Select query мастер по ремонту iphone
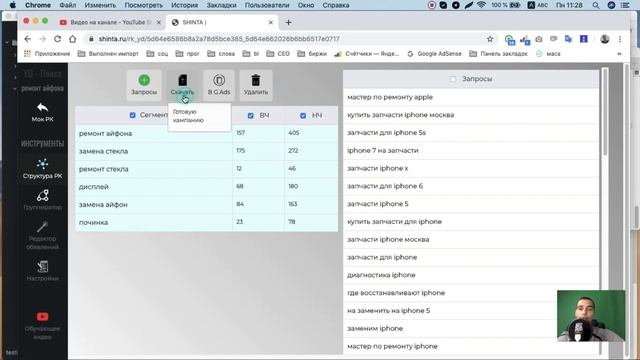640x360 pixels. (471, 346)
